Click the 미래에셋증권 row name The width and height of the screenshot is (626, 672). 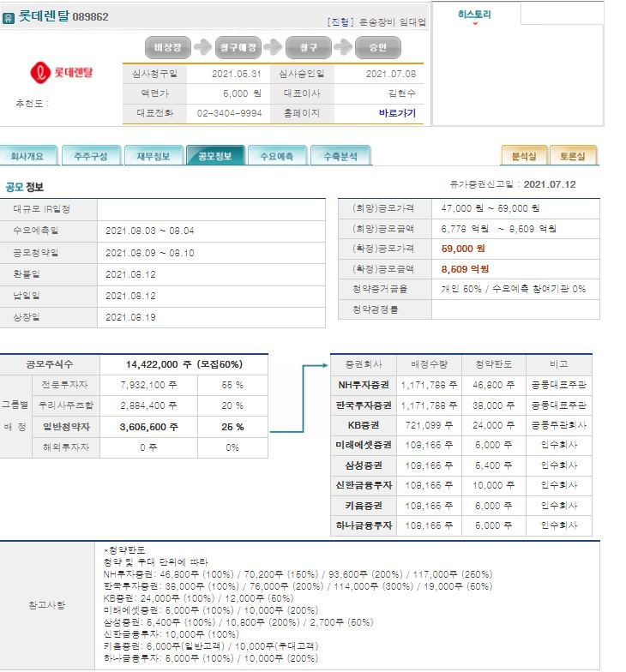[x=364, y=445]
